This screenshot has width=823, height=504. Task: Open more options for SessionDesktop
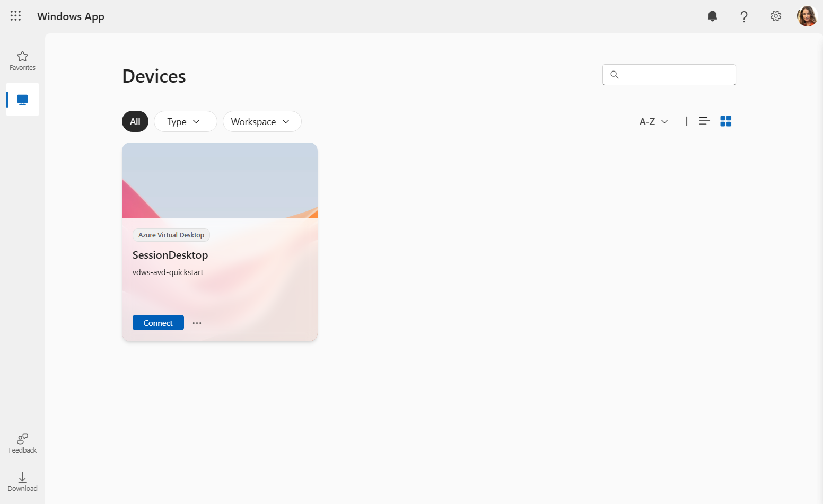point(197,322)
